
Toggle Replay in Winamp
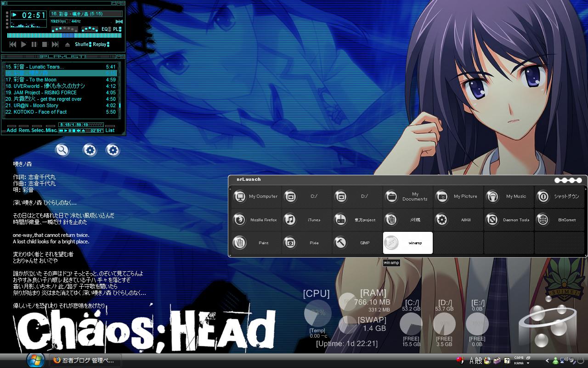click(x=101, y=45)
